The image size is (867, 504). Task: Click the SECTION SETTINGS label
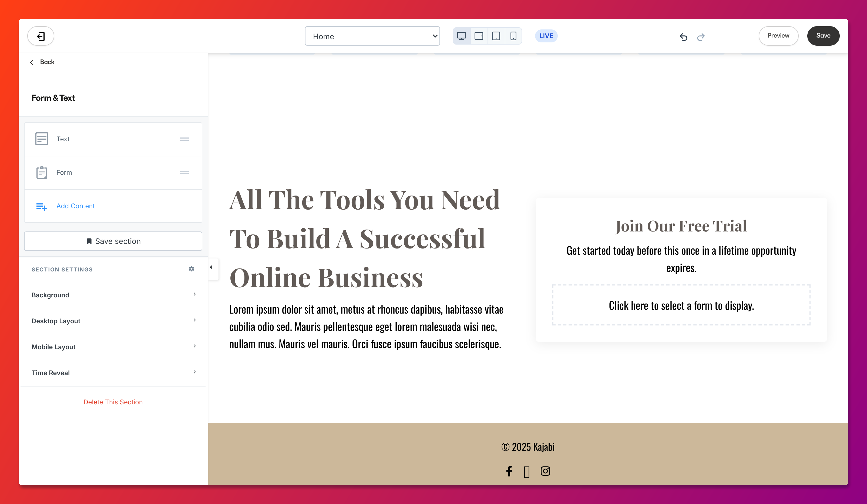[x=62, y=269]
